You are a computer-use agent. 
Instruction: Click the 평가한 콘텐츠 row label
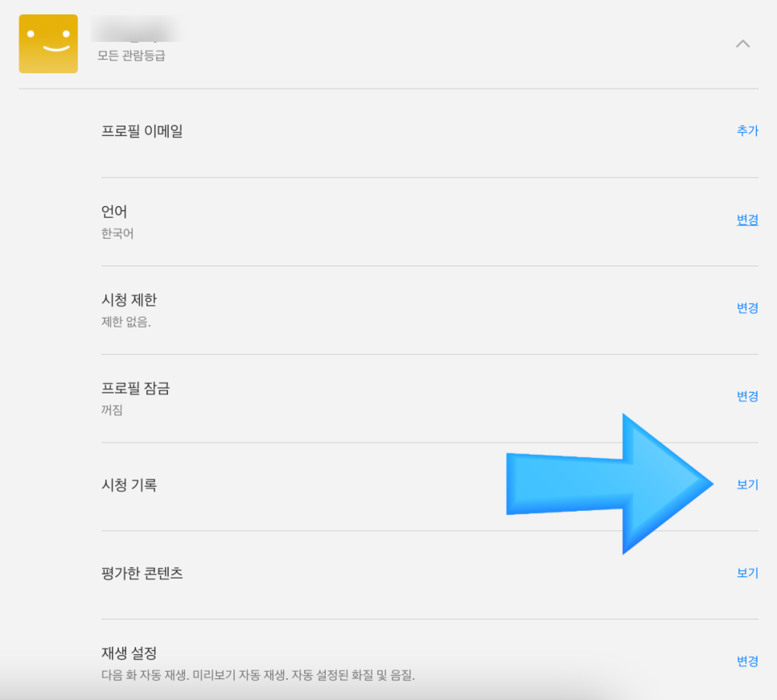142,573
